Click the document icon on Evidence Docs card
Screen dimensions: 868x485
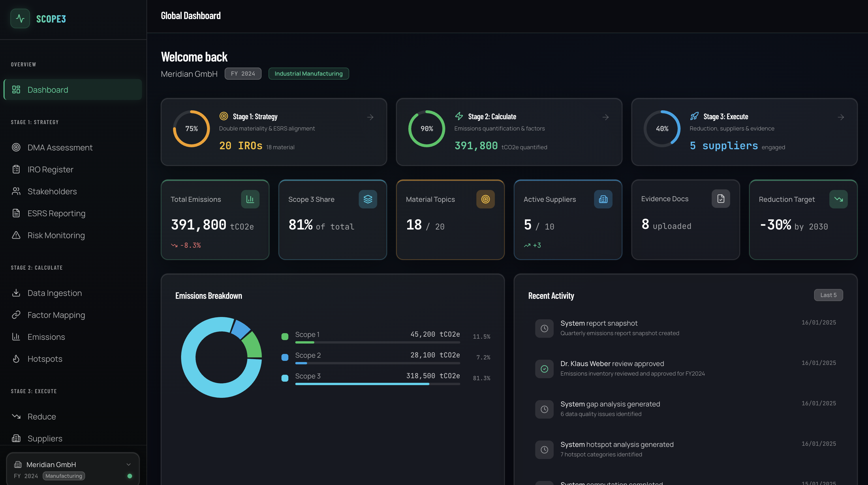721,199
